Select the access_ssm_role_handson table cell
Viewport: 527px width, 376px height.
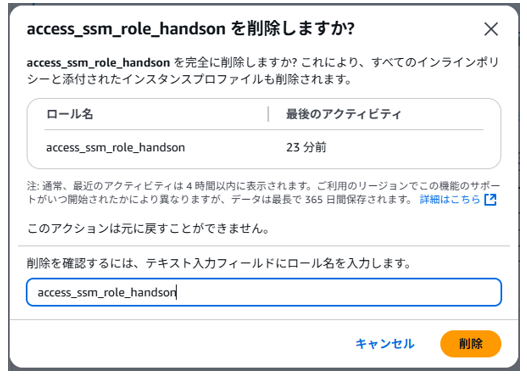(x=116, y=148)
